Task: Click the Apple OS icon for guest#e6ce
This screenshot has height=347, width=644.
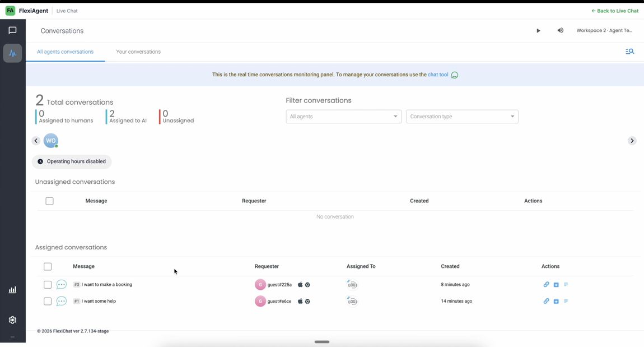Action: (x=300, y=302)
